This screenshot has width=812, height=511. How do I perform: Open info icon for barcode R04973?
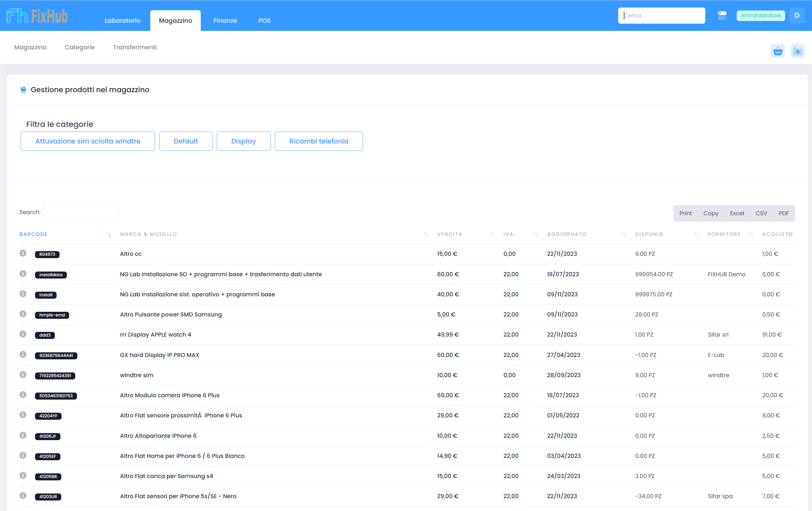[23, 253]
